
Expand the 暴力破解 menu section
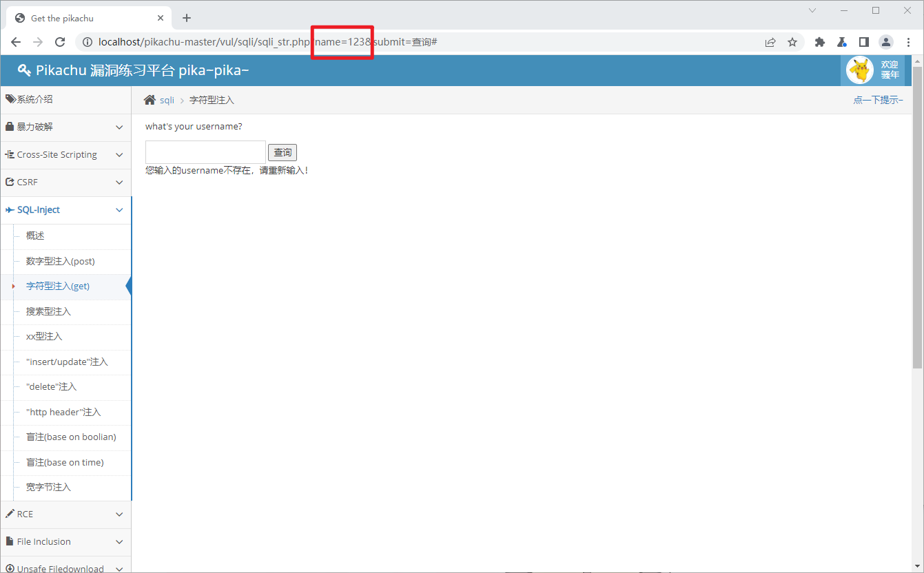click(x=65, y=127)
